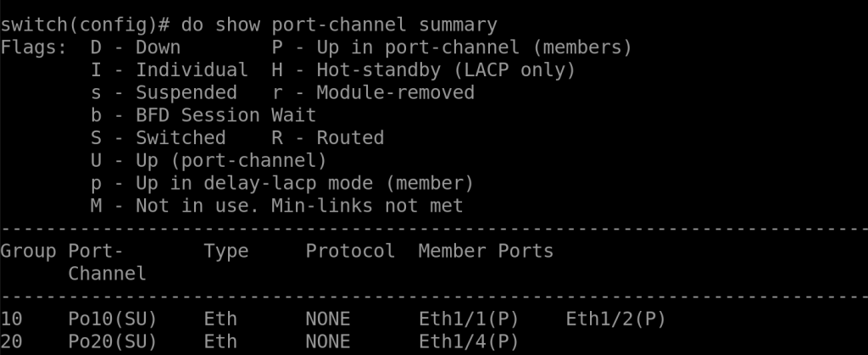Click 'H - Hot-standby (LACP only)' text

[423, 70]
